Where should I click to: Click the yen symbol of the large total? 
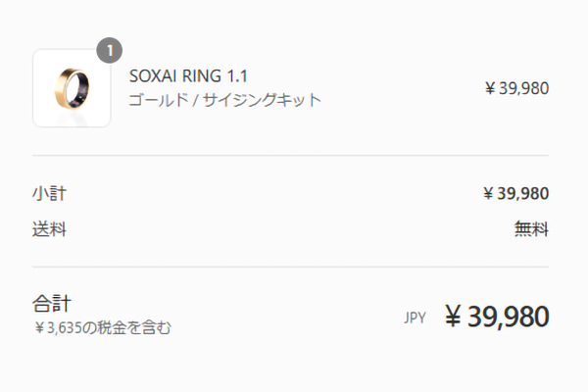tap(453, 317)
